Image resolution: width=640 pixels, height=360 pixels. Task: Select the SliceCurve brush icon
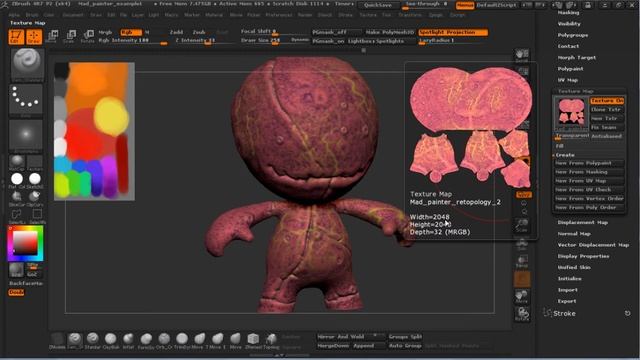pyautogui.click(x=17, y=198)
